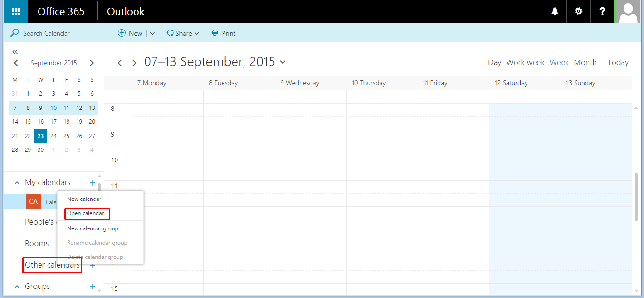
Task: Click the main calendar vertical scrollbar thumb
Action: 636,197
